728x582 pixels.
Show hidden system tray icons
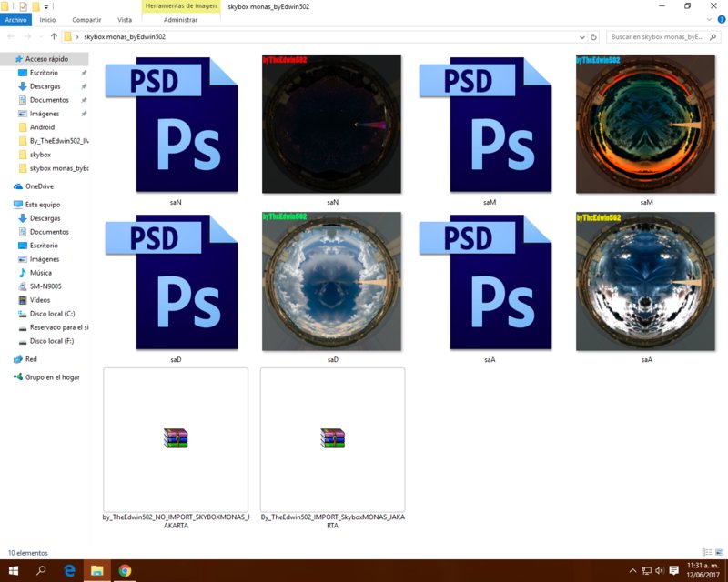coord(632,570)
